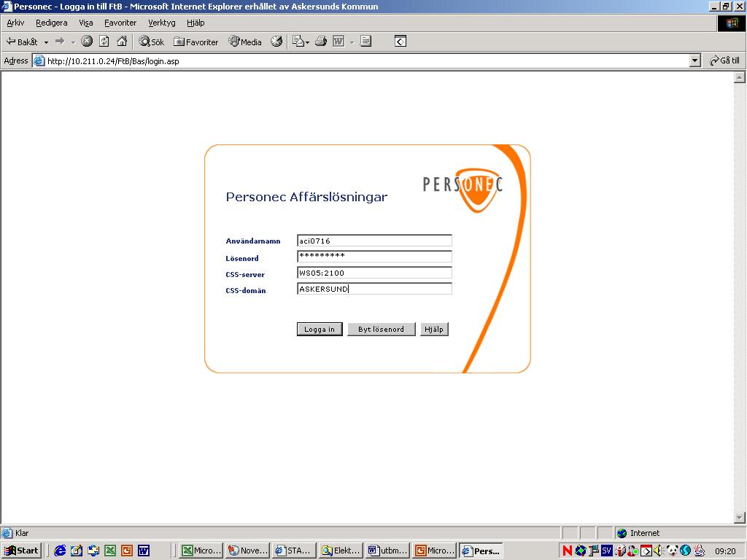
Task: Click the diamond-shaped toolbar icon
Action: coord(400,42)
